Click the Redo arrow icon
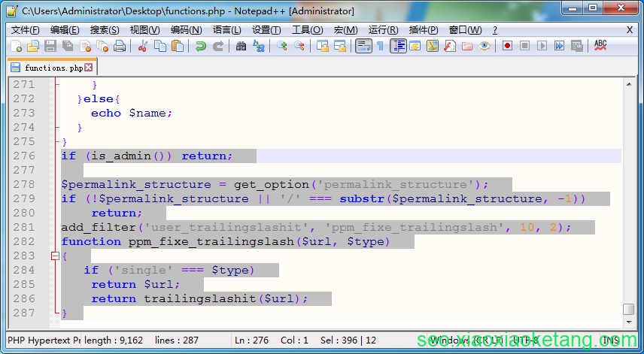This screenshot has width=644, height=354. [x=217, y=46]
